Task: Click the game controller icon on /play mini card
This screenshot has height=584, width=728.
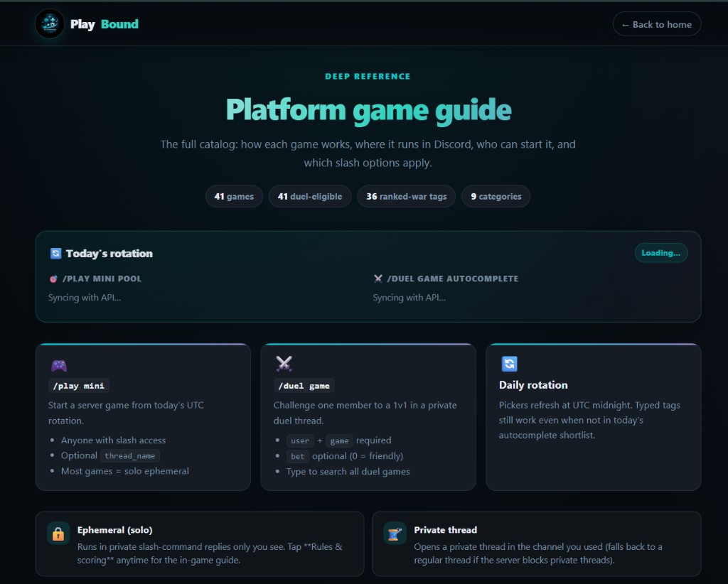Action: click(59, 365)
